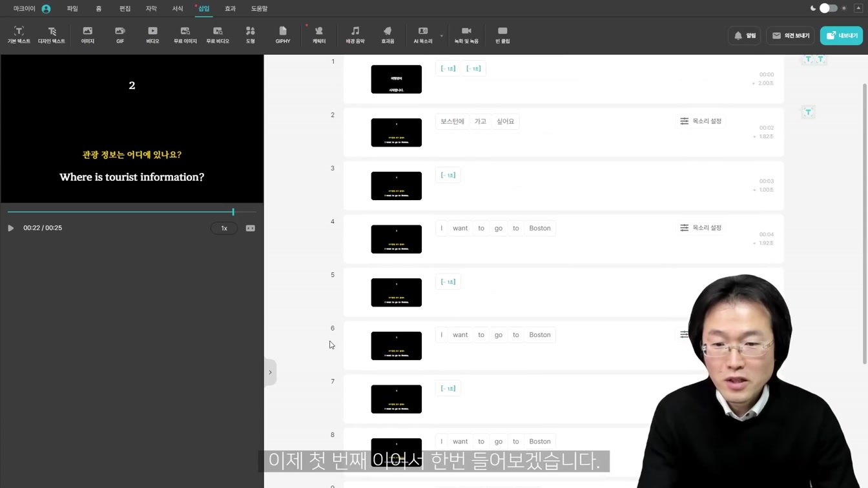
Task: Select clip 6 thumbnail
Action: point(397,345)
